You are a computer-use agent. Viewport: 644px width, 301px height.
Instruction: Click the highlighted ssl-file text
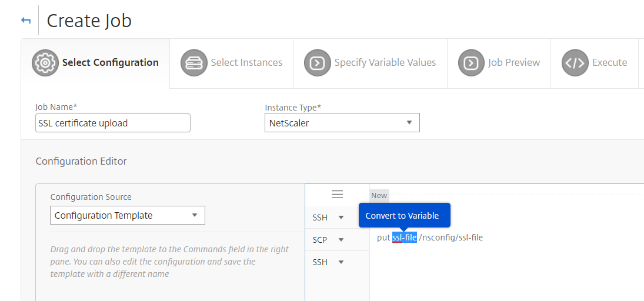tap(405, 238)
